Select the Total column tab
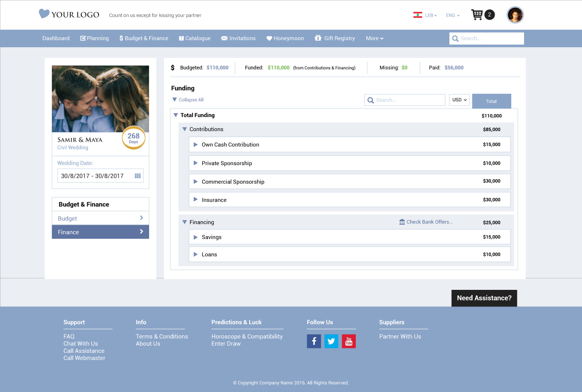582x392 pixels. pyautogui.click(x=492, y=101)
